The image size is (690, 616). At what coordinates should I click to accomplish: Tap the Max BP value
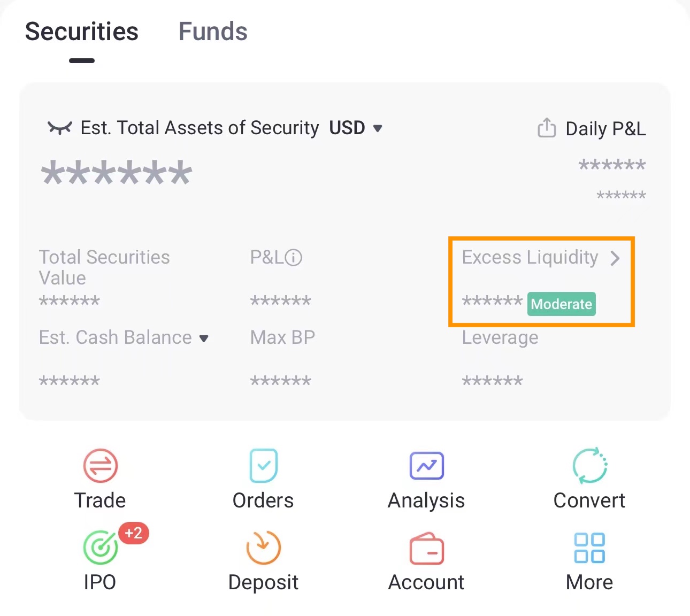[x=281, y=381]
